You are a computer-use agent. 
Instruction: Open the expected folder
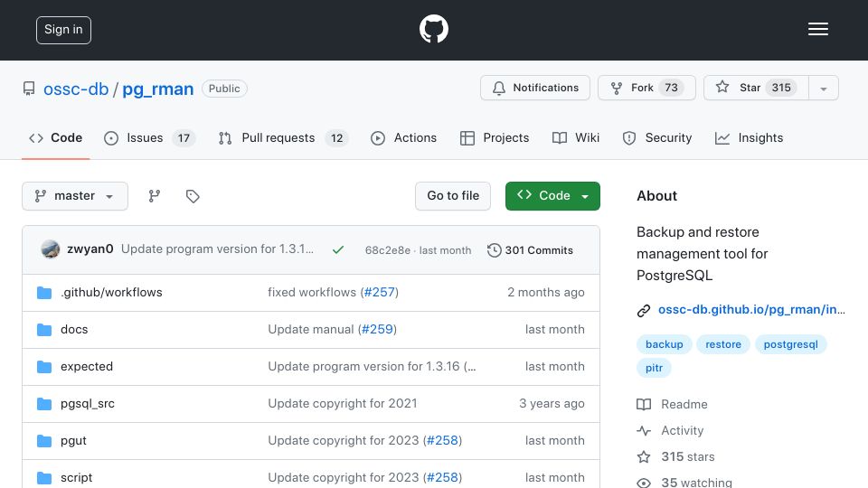(x=87, y=366)
